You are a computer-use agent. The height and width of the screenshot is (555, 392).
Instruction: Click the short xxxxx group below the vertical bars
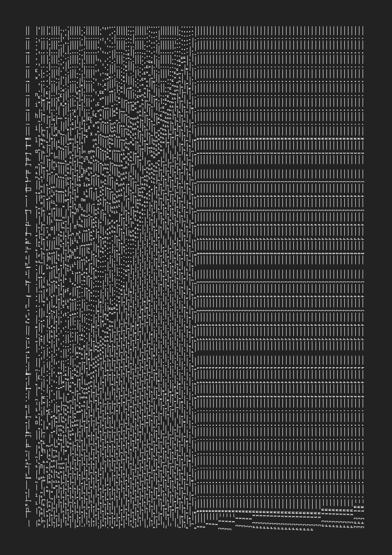pos(244,519)
